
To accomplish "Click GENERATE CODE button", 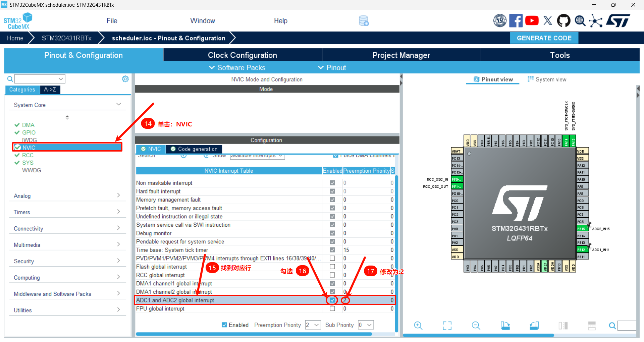I will [544, 38].
